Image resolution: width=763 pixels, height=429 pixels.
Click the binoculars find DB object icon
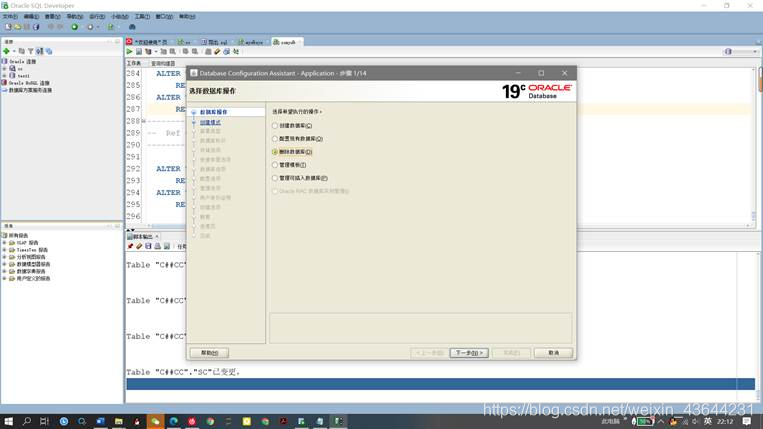[132, 27]
